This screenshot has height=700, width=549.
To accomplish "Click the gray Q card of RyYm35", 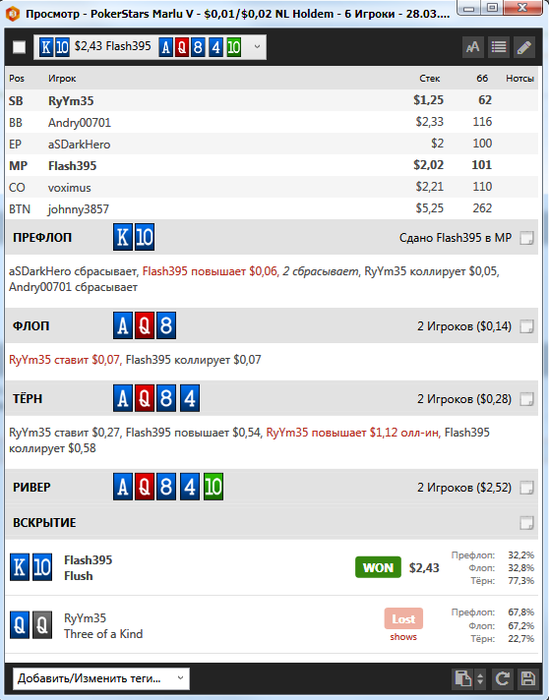I will pos(42,625).
